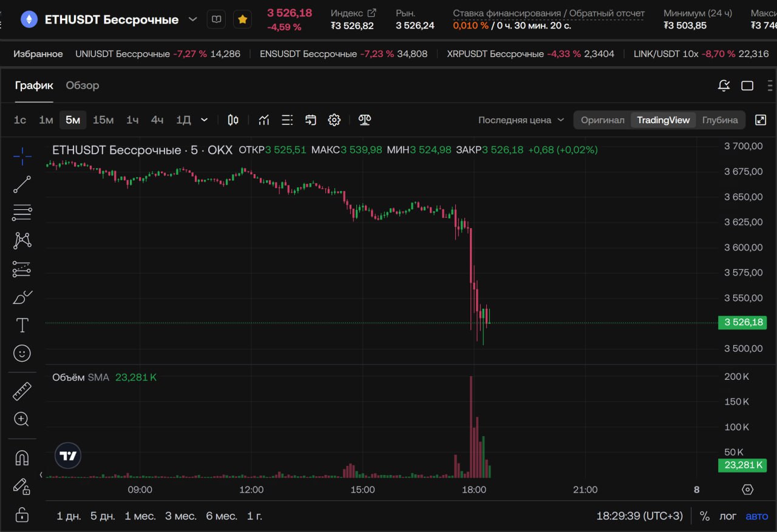777x532 pixels.
Task: Toggle magnet mode for drawings
Action: [22, 458]
